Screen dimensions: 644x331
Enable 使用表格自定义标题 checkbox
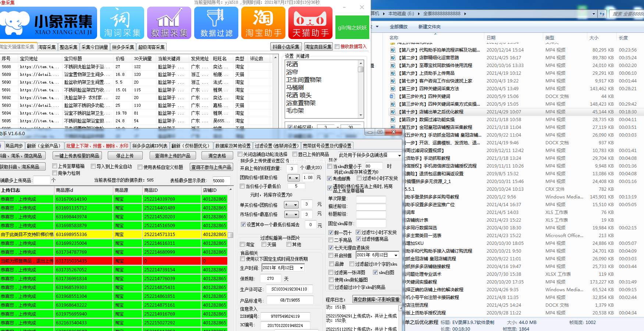pos(140,167)
